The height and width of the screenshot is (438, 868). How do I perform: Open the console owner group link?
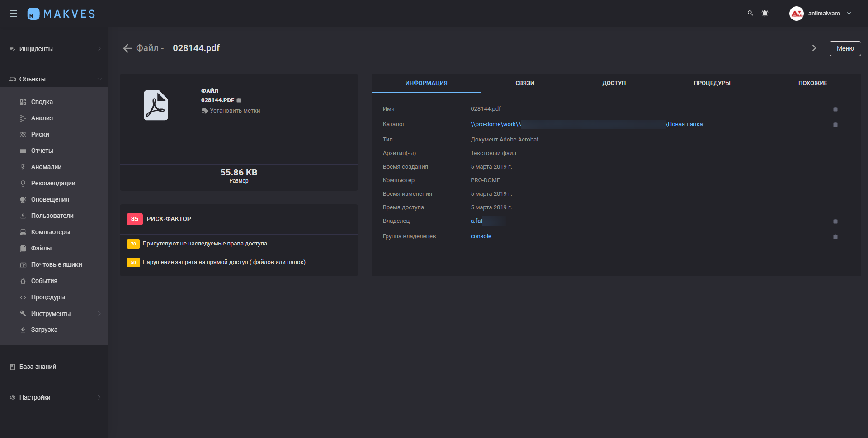pyautogui.click(x=481, y=236)
